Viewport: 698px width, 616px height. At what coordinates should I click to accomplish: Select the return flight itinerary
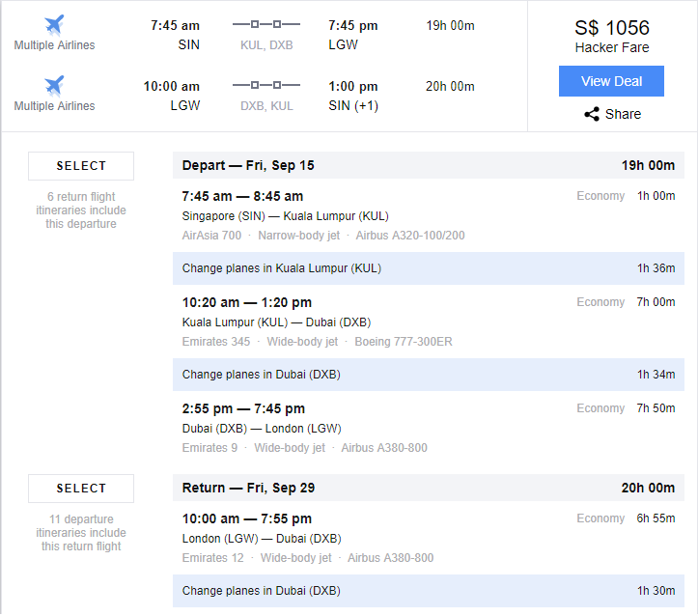click(x=81, y=489)
